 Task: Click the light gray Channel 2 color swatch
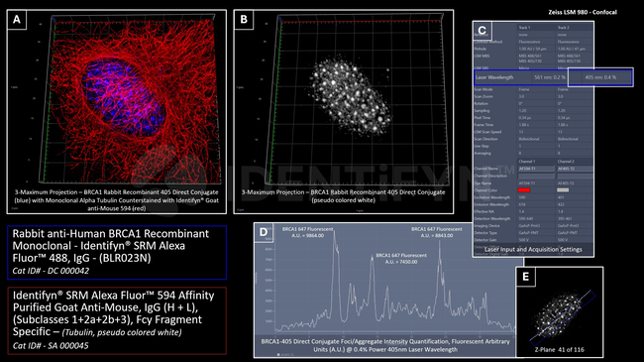(563, 190)
